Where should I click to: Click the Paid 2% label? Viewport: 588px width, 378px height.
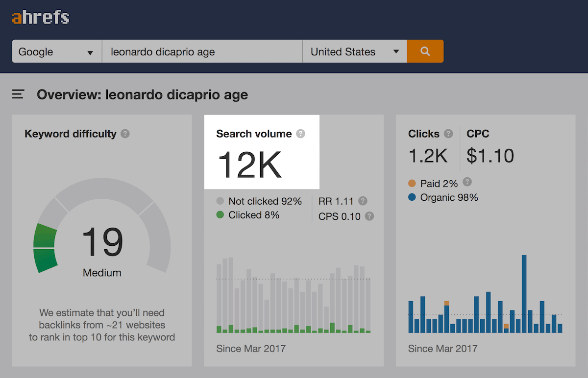click(x=439, y=184)
